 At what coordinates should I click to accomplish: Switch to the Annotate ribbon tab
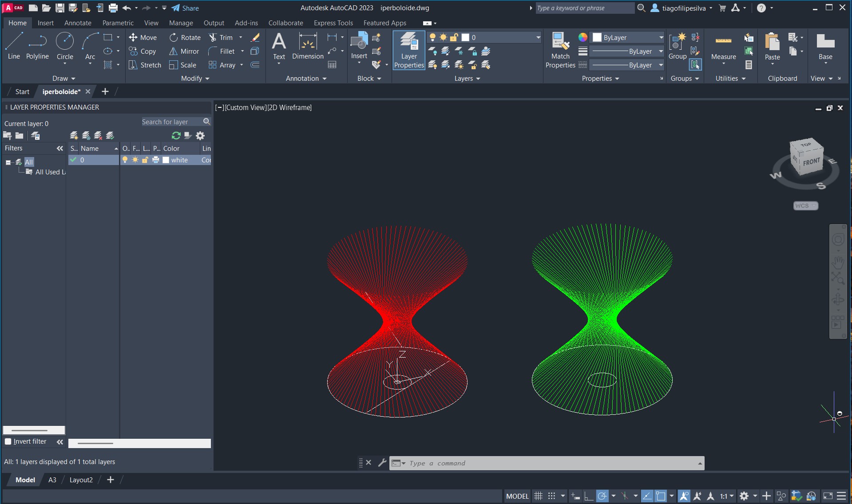(78, 23)
